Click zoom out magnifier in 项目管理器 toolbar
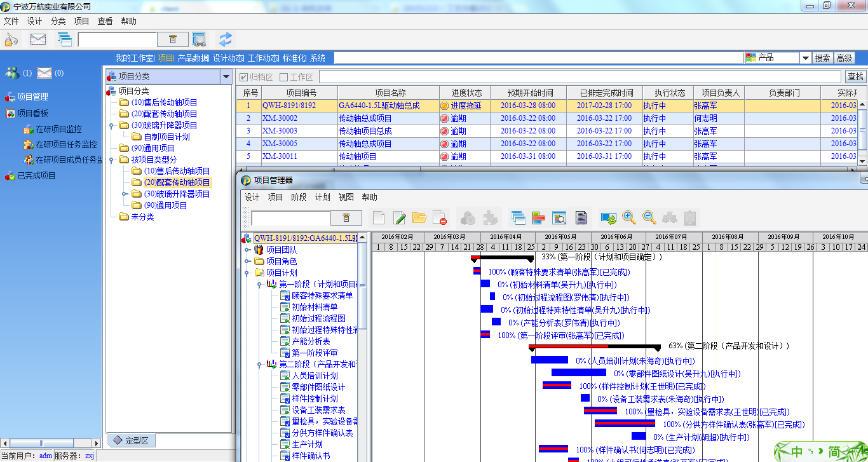The width and height of the screenshot is (868, 462). [x=649, y=218]
